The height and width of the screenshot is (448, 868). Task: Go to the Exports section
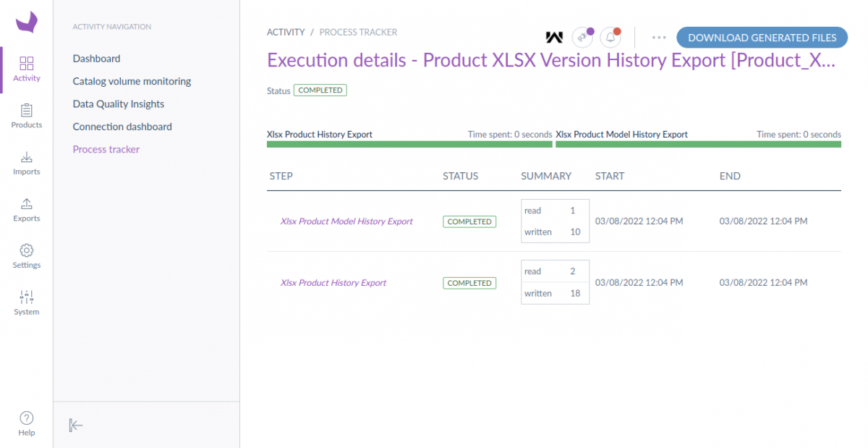(x=27, y=210)
